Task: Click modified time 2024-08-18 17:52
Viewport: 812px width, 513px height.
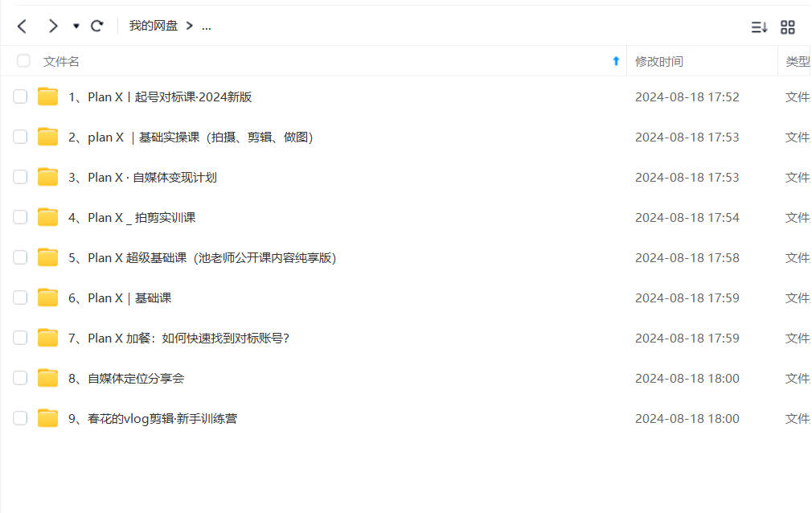Action: 687,97
